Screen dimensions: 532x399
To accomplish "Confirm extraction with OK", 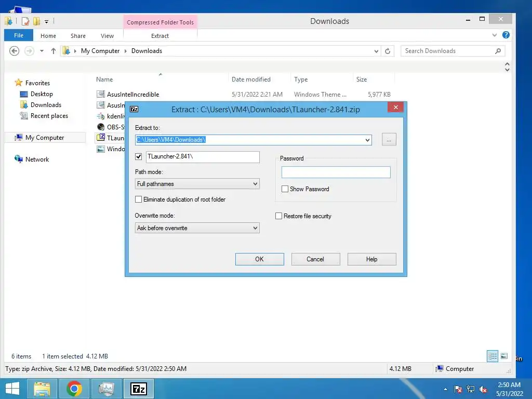I will click(x=260, y=259).
